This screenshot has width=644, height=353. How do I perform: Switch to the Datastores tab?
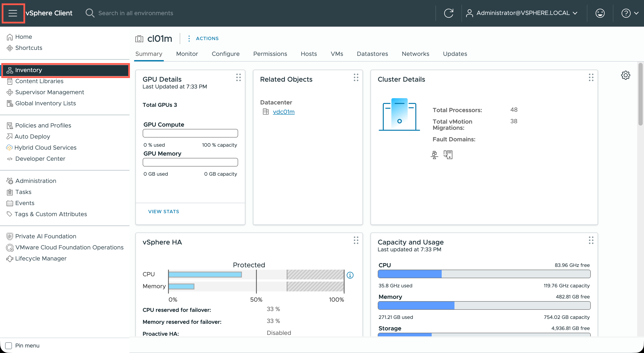click(372, 54)
